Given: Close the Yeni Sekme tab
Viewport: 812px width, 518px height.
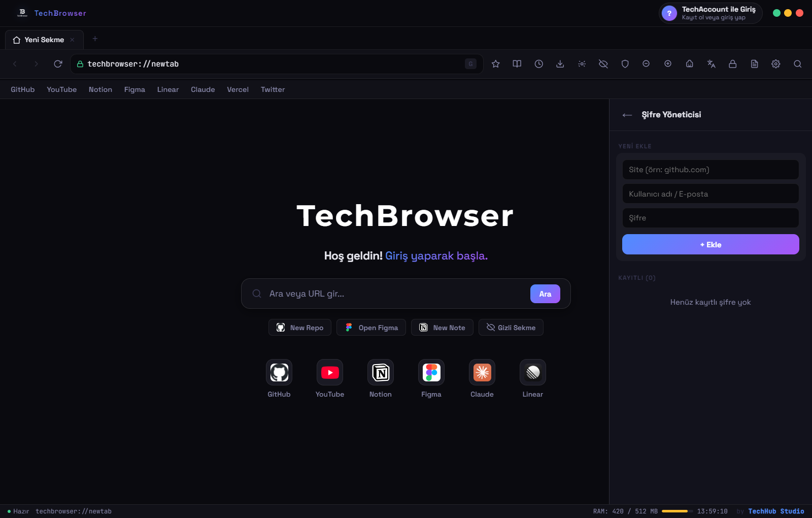Looking at the screenshot, I should (72, 40).
